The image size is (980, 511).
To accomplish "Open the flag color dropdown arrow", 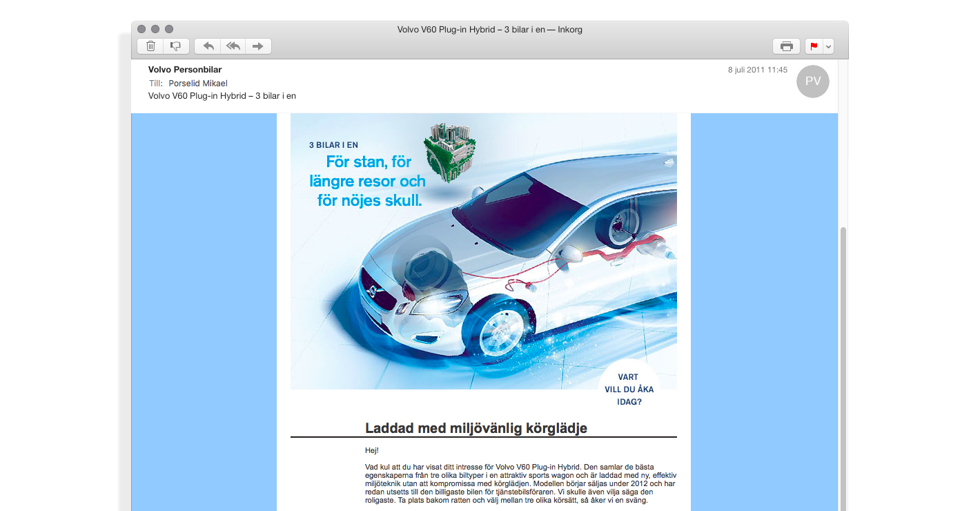I will [x=829, y=46].
